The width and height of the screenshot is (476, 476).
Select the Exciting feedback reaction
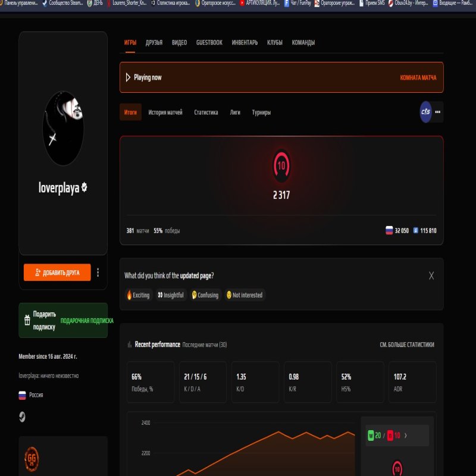(x=138, y=295)
